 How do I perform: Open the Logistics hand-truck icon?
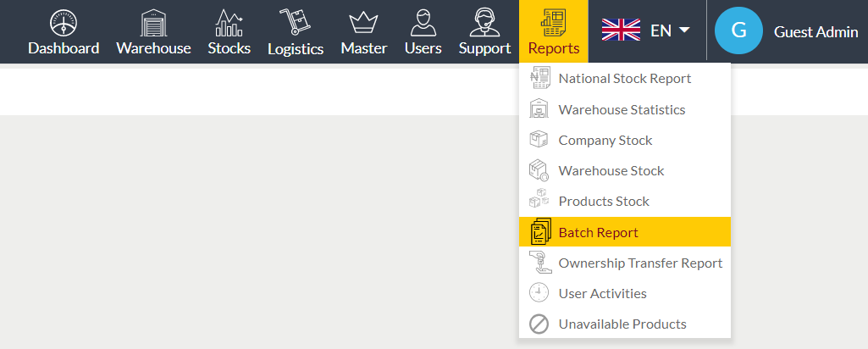[295, 23]
